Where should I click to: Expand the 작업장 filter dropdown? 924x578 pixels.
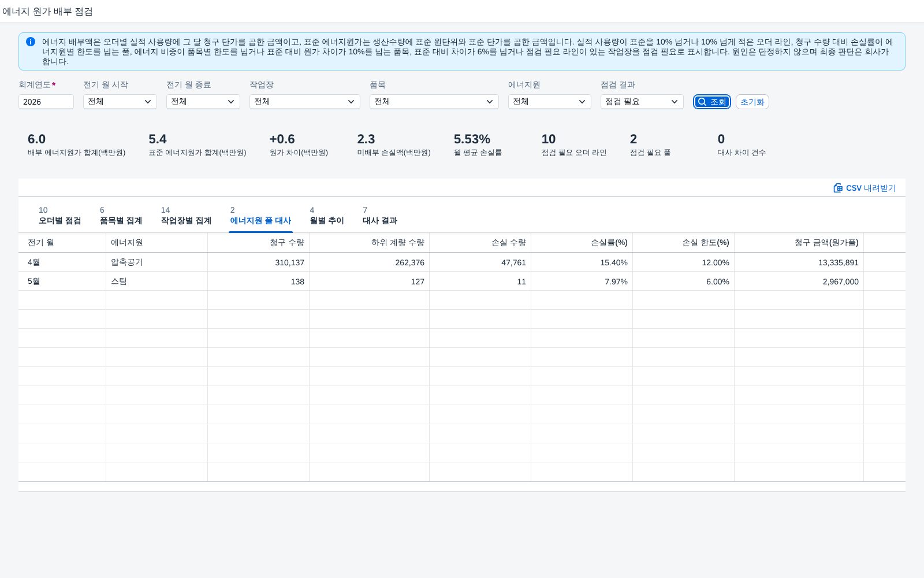pyautogui.click(x=305, y=102)
